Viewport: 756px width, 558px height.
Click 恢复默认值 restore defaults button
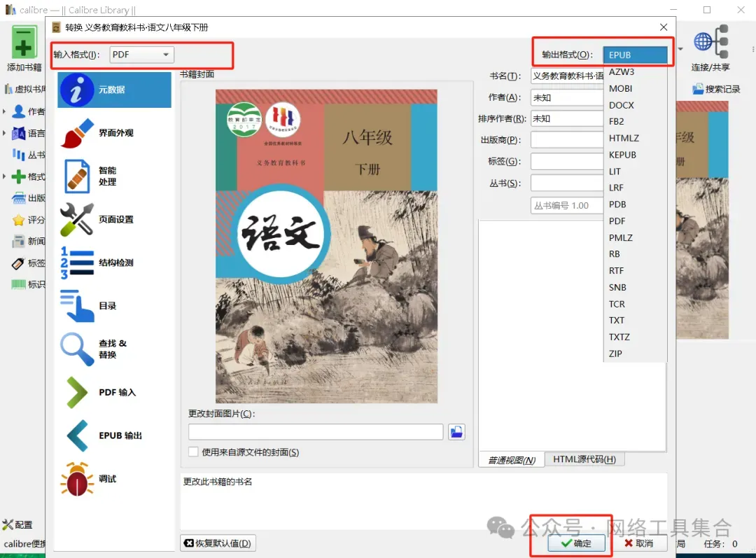pyautogui.click(x=218, y=543)
